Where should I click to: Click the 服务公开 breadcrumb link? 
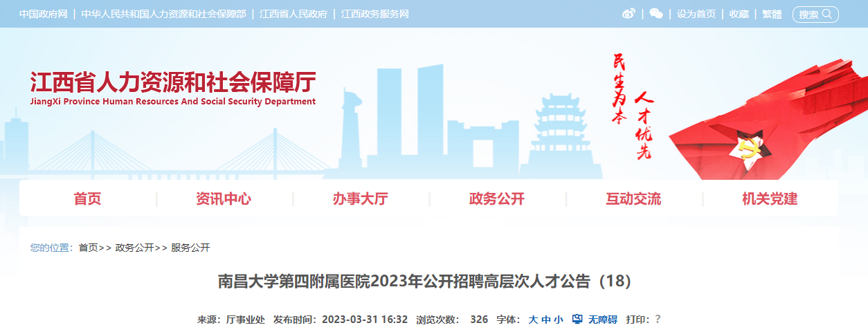190,248
